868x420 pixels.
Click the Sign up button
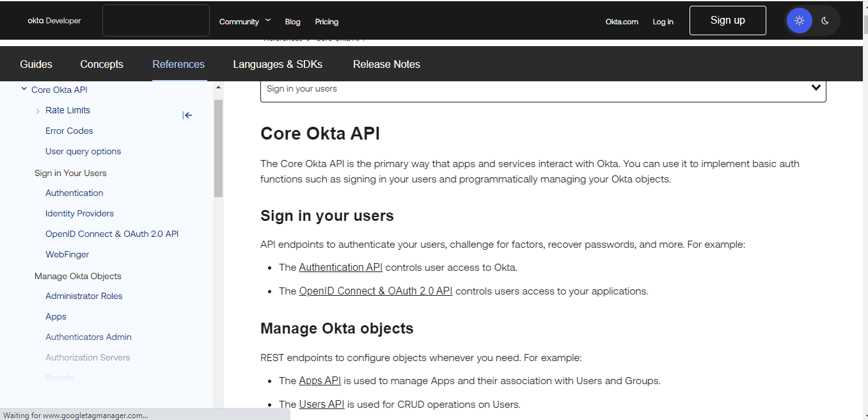point(727,20)
